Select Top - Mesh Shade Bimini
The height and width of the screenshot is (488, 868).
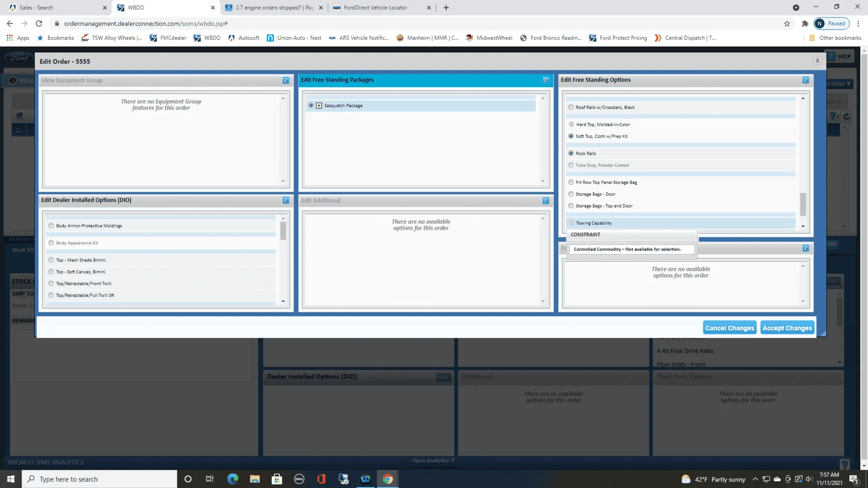pos(51,260)
